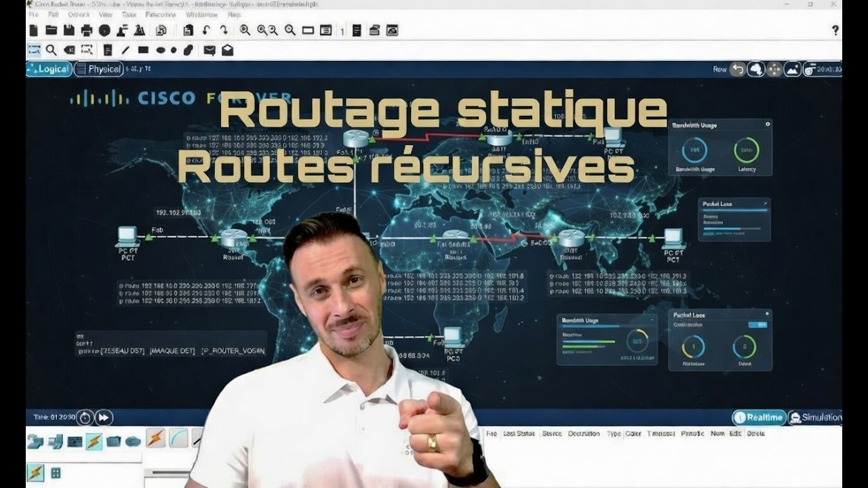
Task: Choose the Multiuser Connection cloud category icon
Action: point(132,441)
